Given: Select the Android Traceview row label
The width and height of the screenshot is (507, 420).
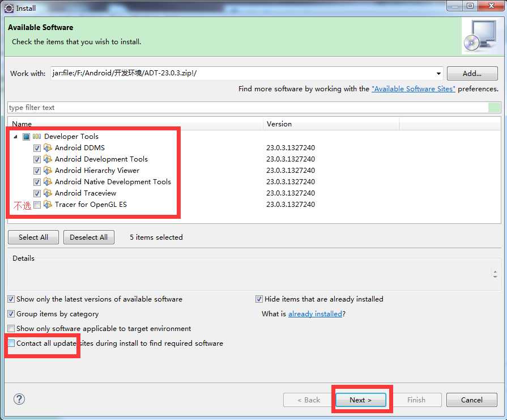Looking at the screenshot, I should tap(86, 193).
